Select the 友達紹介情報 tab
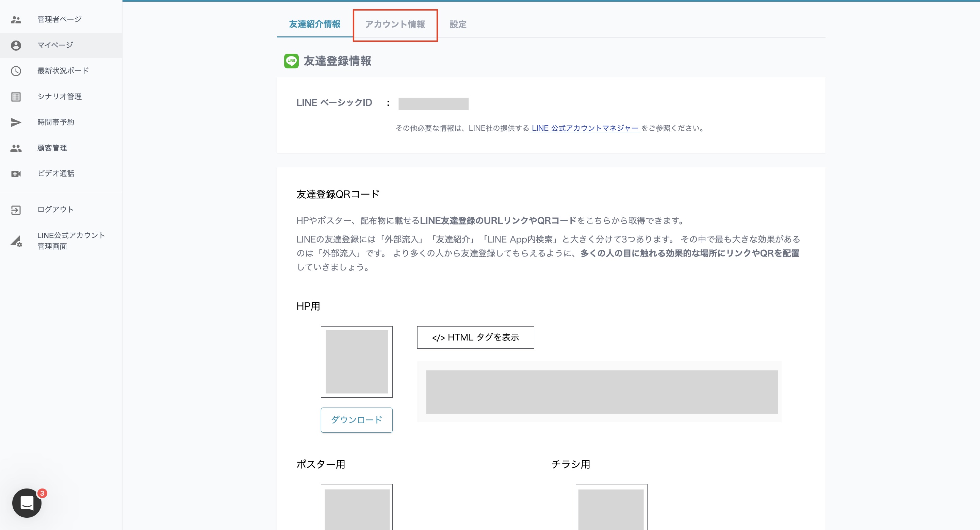Image resolution: width=980 pixels, height=530 pixels. click(315, 25)
